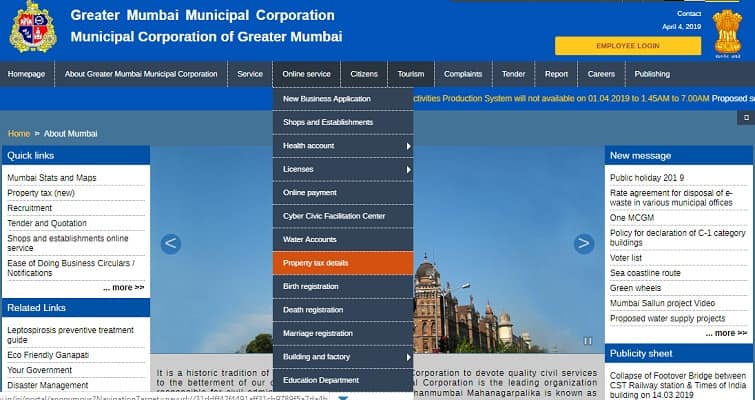Click the Indian national emblem icon
This screenshot has width=755, height=400.
pyautogui.click(x=727, y=32)
